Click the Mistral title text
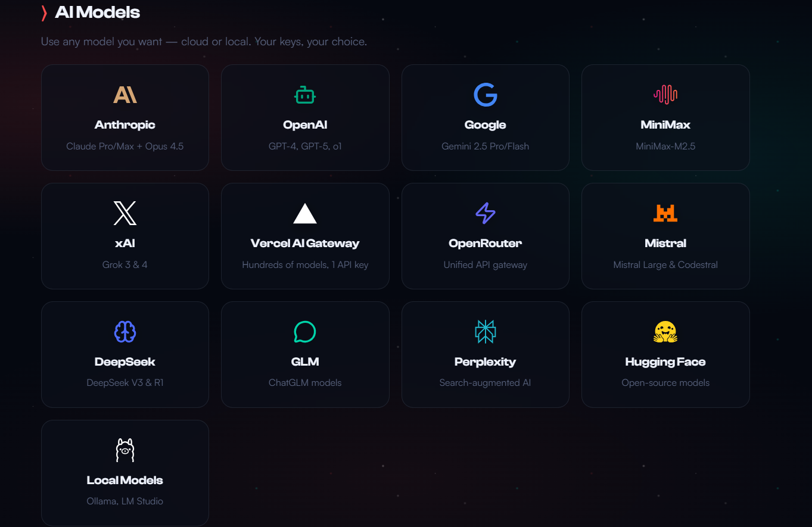 coord(665,244)
